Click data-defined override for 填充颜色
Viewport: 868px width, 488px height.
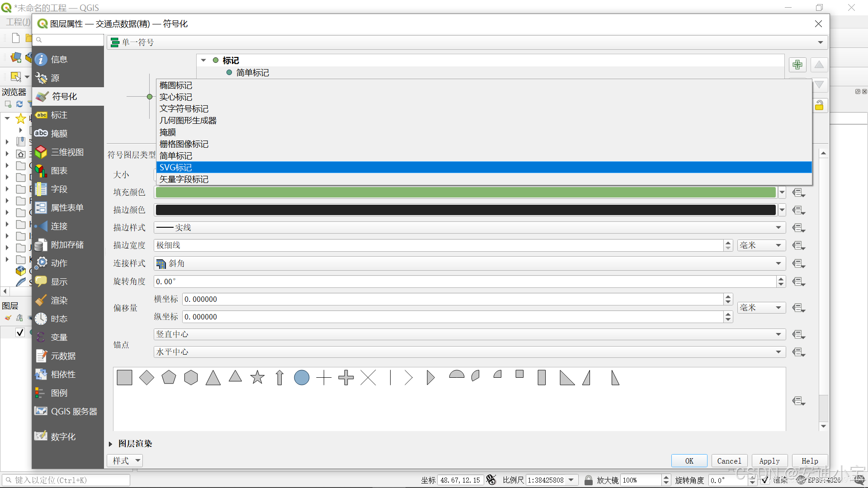798,193
